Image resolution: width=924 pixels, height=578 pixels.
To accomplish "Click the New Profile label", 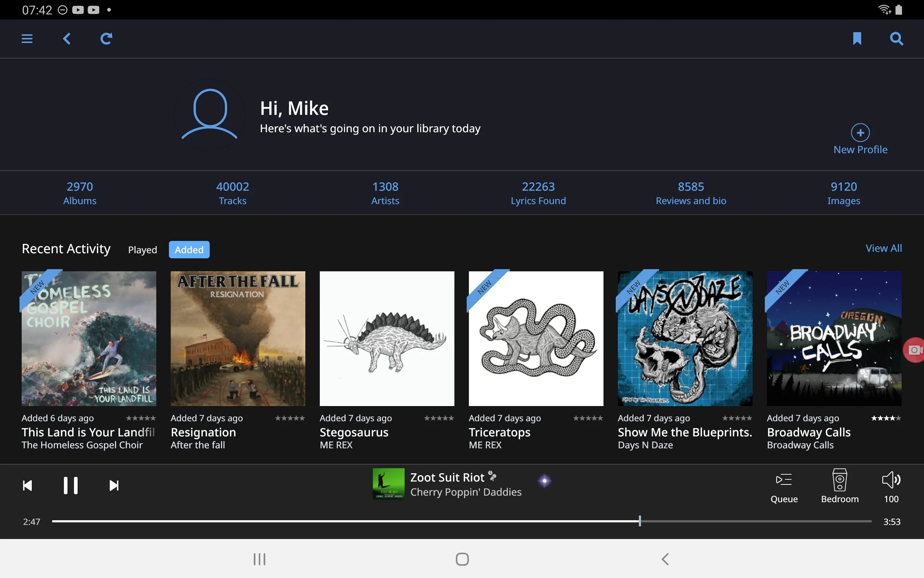I will tap(860, 149).
